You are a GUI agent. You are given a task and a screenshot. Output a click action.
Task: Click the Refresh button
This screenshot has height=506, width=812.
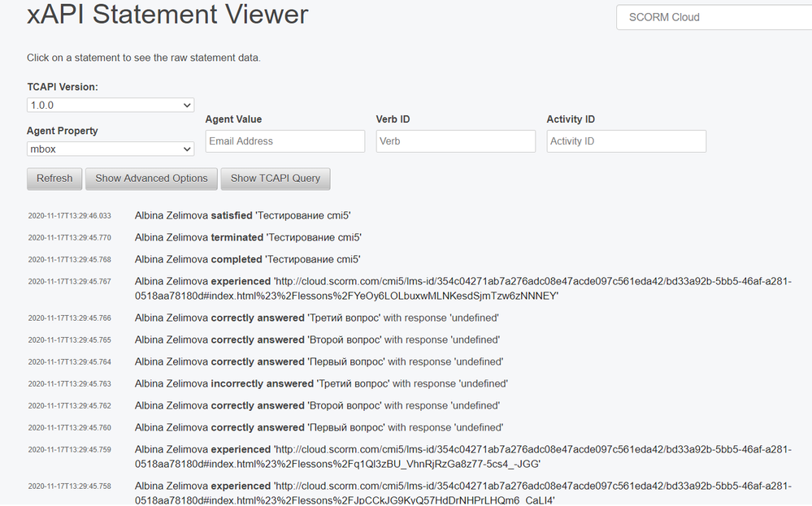click(x=54, y=179)
